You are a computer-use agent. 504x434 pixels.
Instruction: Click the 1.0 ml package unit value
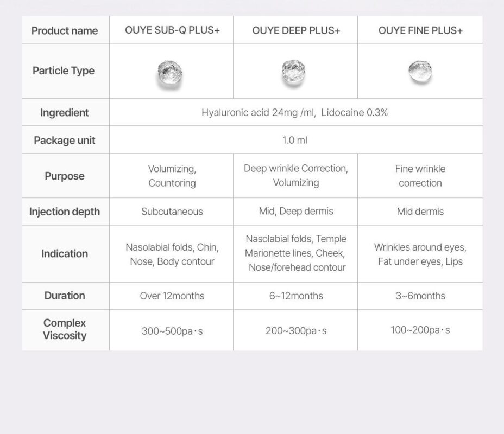(x=295, y=140)
